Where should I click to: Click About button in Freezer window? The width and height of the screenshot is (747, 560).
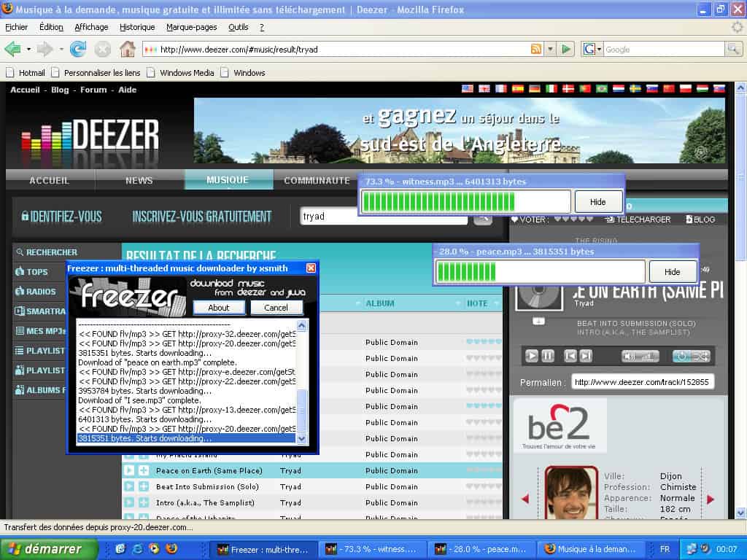click(x=219, y=308)
